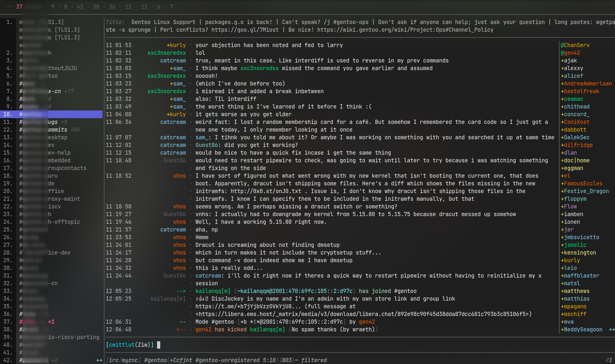This screenshot has height=364, width=615.
Task: Open the wiki.gentoo.org Channel_Policy link in title
Action: click(405, 30)
